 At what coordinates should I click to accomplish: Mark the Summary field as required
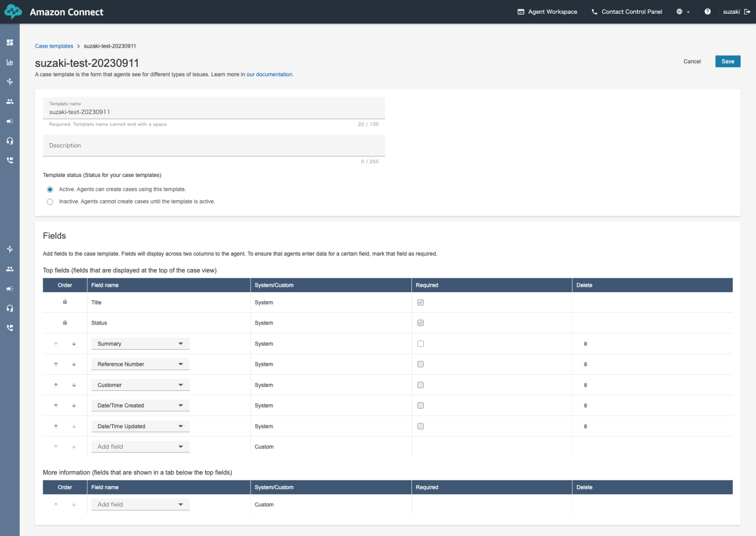pyautogui.click(x=420, y=344)
